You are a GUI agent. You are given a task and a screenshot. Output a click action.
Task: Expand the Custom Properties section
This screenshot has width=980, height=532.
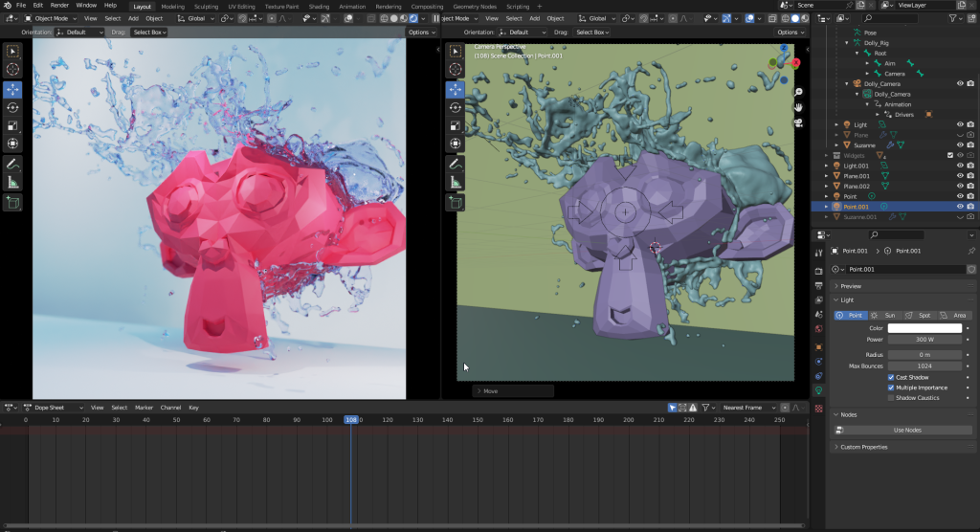(x=861, y=447)
